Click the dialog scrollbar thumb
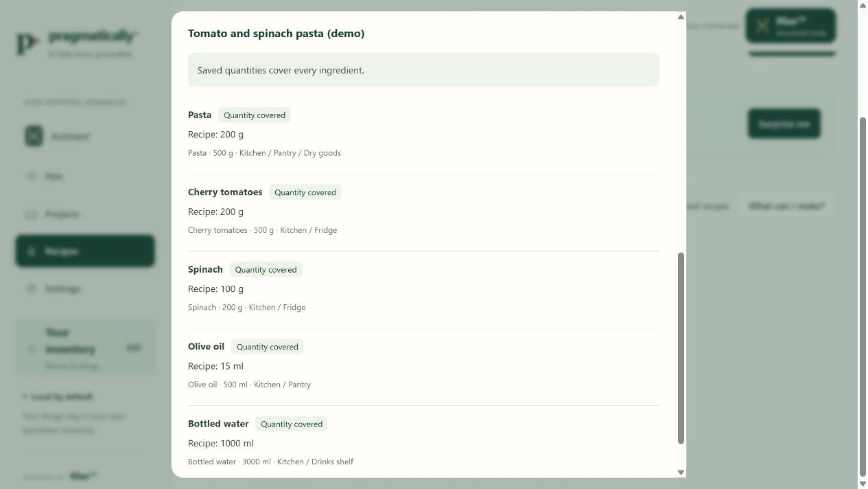This screenshot has height=489, width=868. [x=681, y=348]
